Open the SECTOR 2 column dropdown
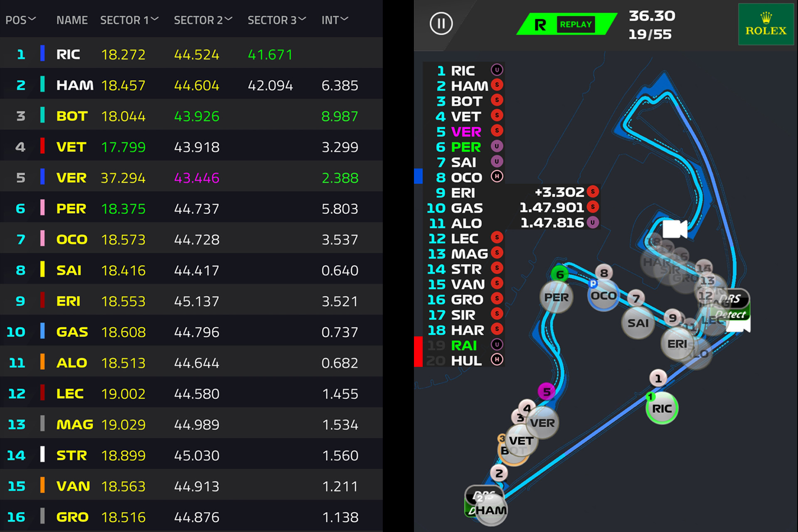Screen dimensions: 798x532 203,20
